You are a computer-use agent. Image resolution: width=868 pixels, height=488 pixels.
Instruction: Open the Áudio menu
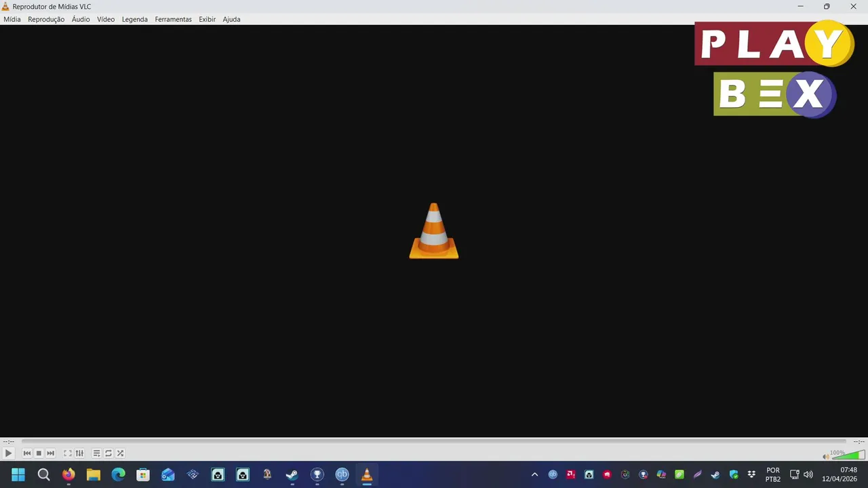tap(81, 19)
